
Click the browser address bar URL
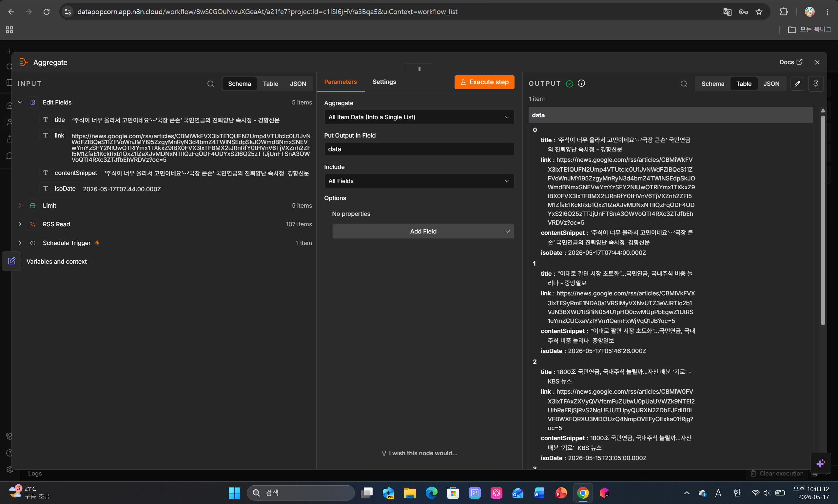267,11
